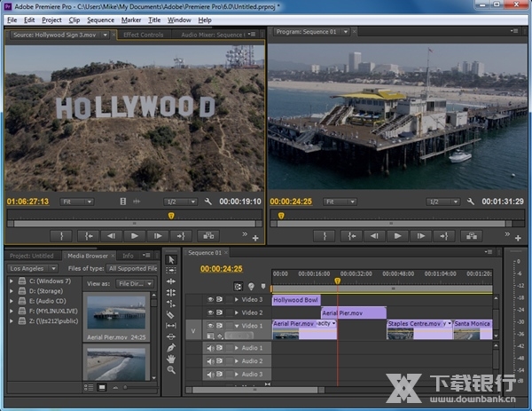The image size is (532, 411).
Task: Switch to the Effect Controls tab
Action: (x=143, y=35)
